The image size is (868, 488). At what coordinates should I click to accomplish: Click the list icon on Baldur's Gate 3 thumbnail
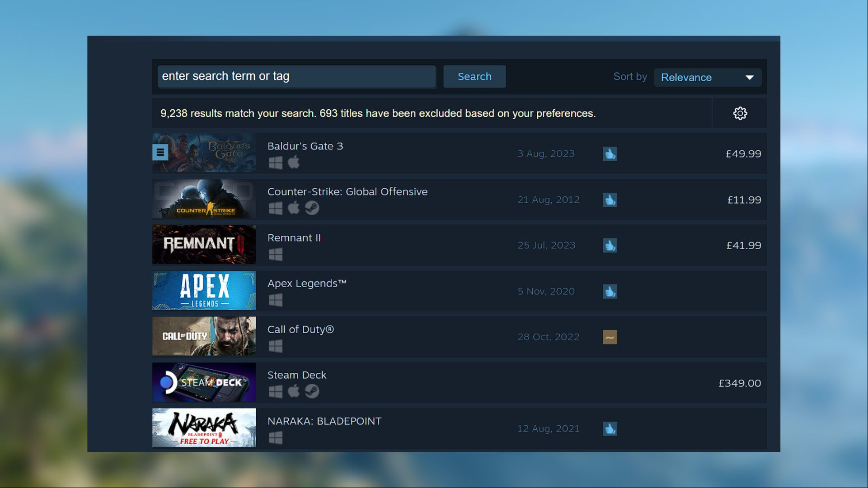pos(160,153)
